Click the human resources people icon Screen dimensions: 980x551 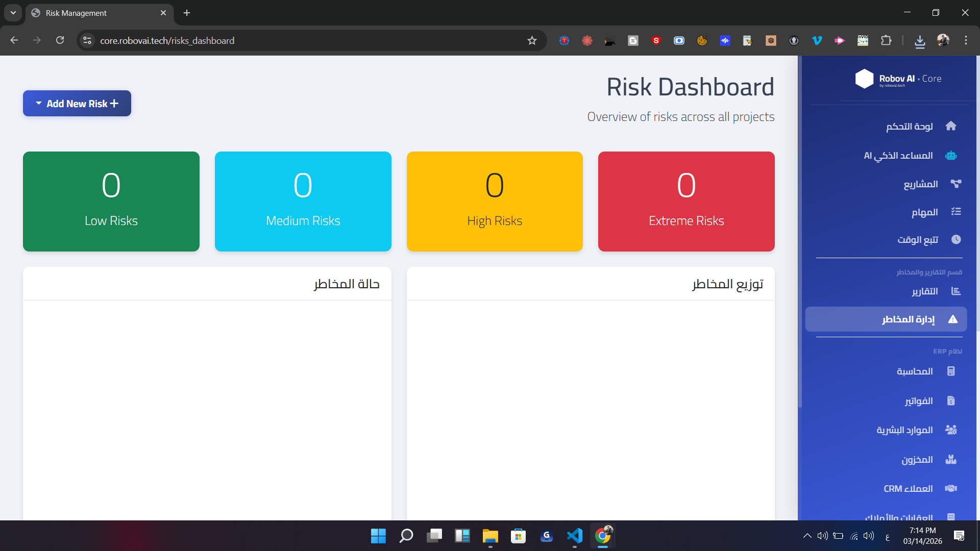950,430
